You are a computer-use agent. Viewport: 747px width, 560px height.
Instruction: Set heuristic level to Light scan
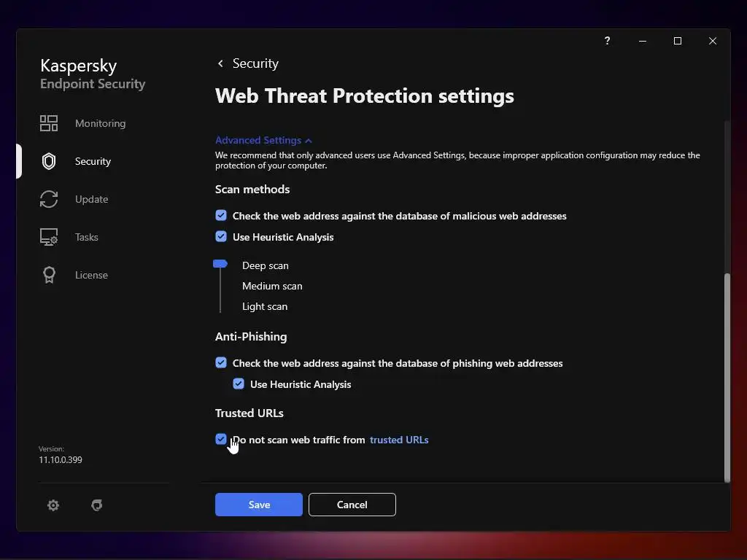pyautogui.click(x=265, y=307)
